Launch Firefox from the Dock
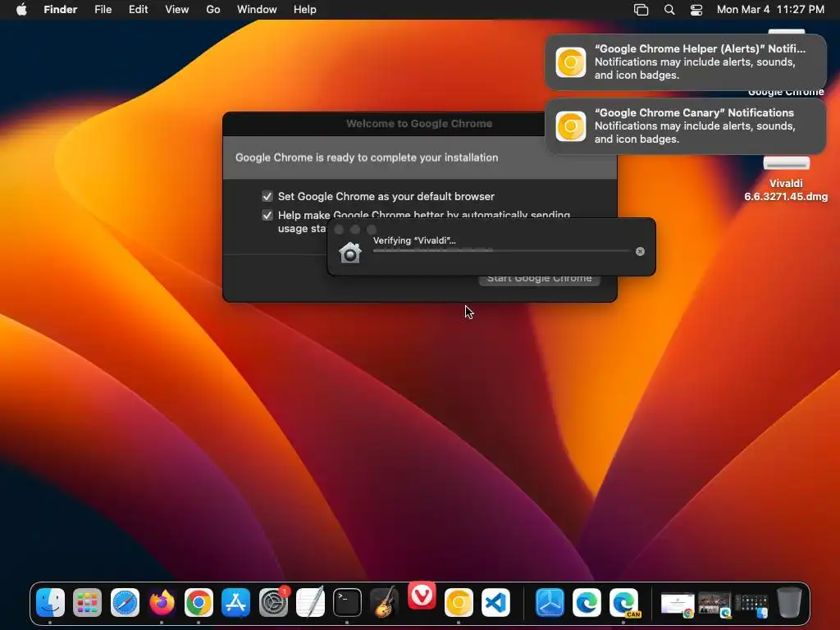840x630 pixels. point(162,603)
